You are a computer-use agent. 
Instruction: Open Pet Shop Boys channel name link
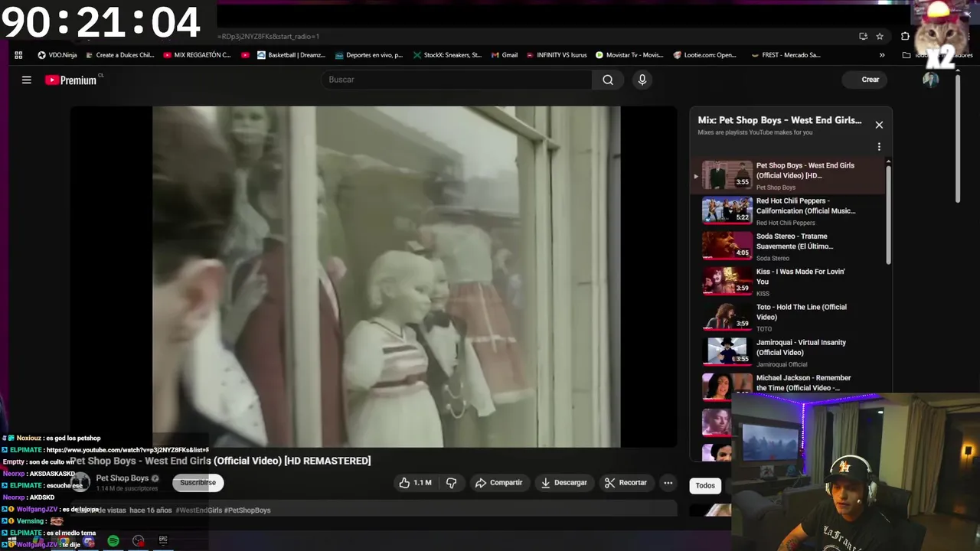coord(122,478)
